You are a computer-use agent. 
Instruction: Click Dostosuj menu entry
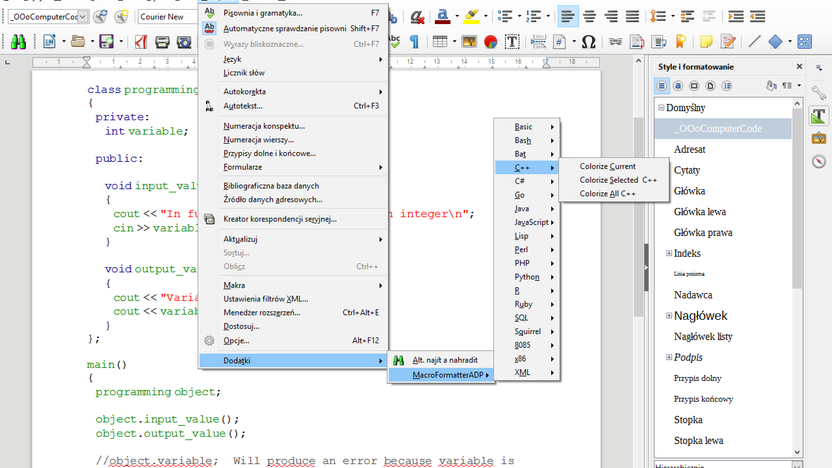[293, 326]
